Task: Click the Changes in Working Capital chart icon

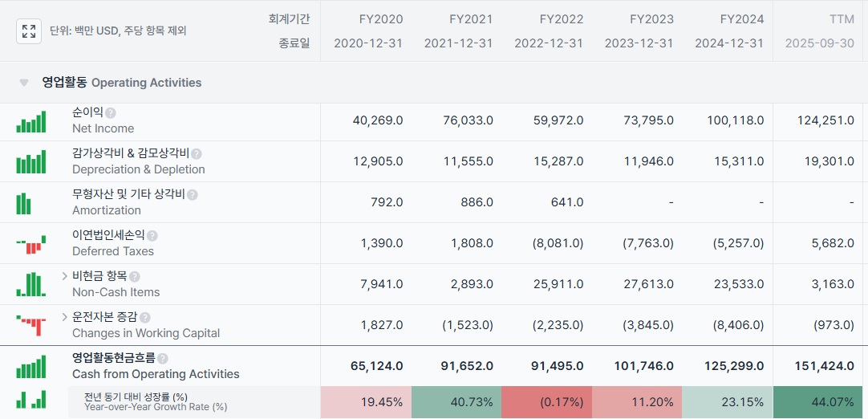Action: tap(31, 325)
